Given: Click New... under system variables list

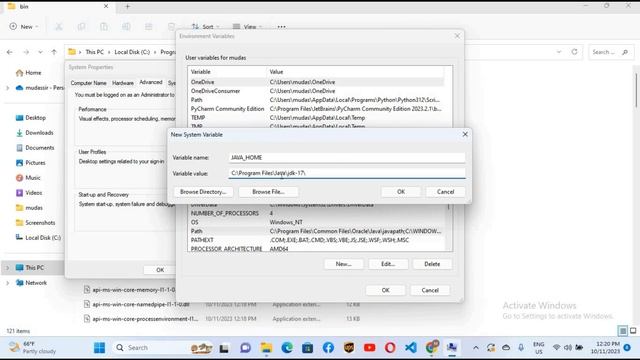Looking at the screenshot, I should (343, 264).
